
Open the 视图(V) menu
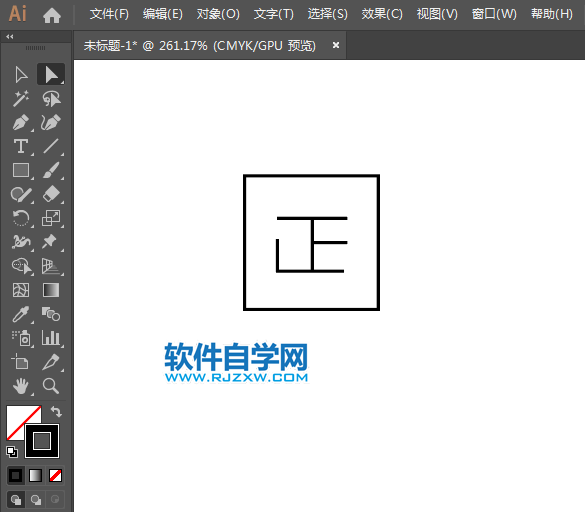pyautogui.click(x=437, y=14)
